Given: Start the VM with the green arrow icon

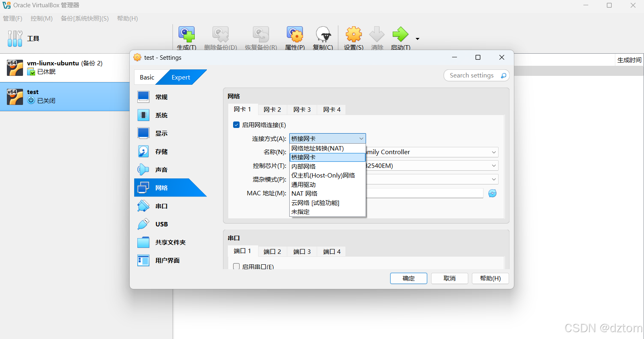Looking at the screenshot, I should pyautogui.click(x=400, y=34).
